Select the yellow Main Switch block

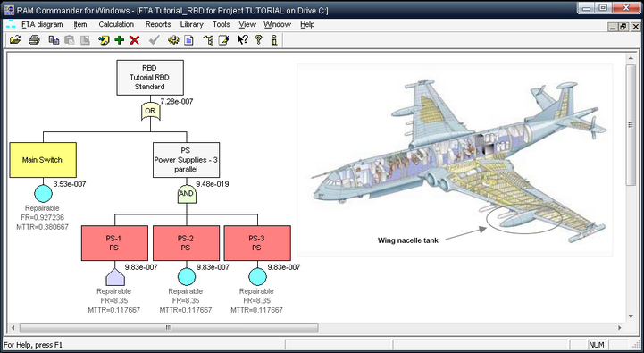click(x=43, y=160)
